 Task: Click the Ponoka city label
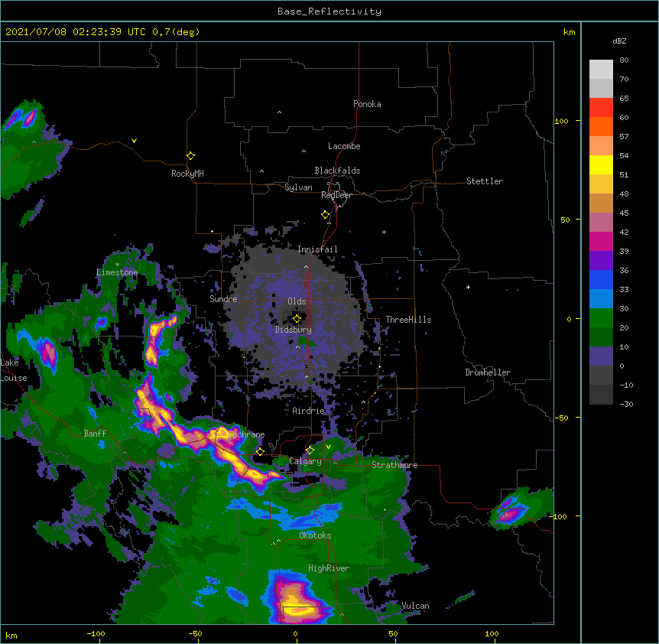point(367,104)
